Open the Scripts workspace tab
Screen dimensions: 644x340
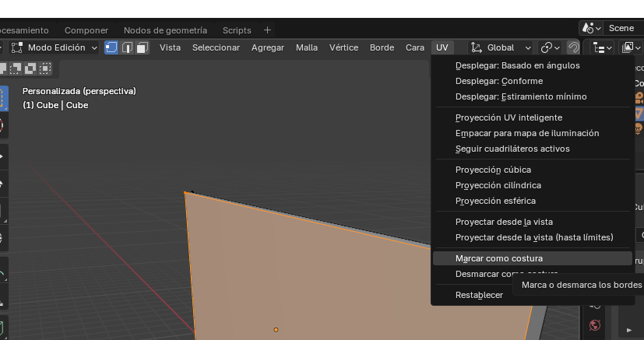tap(237, 30)
